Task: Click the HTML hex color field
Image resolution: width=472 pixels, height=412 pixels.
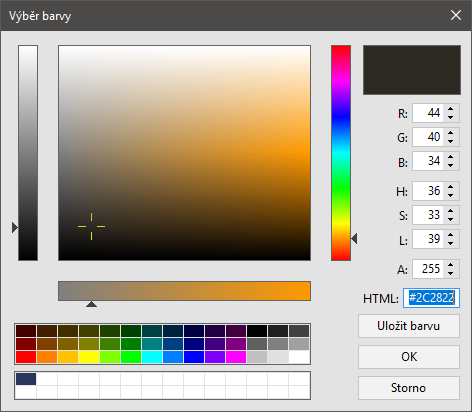Action: click(x=431, y=298)
